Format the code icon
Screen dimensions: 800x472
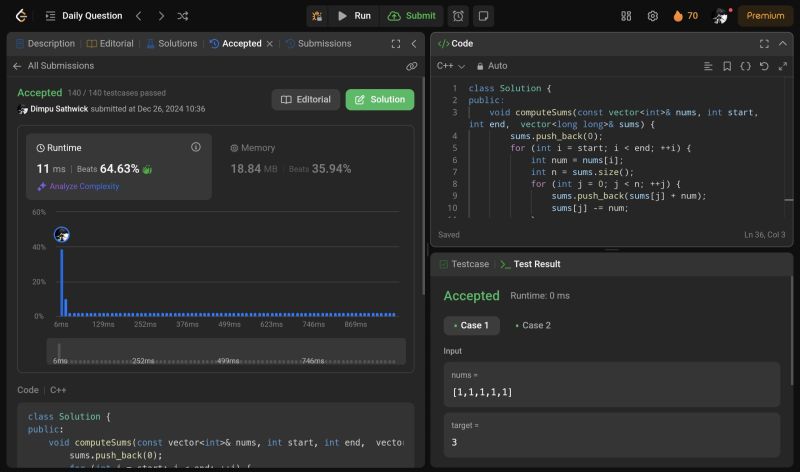[708, 66]
